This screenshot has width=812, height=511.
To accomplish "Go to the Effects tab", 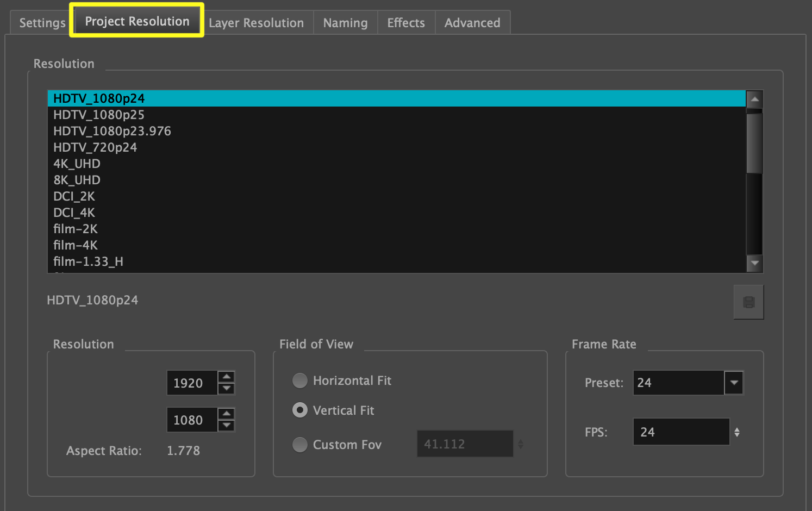I will click(x=405, y=23).
